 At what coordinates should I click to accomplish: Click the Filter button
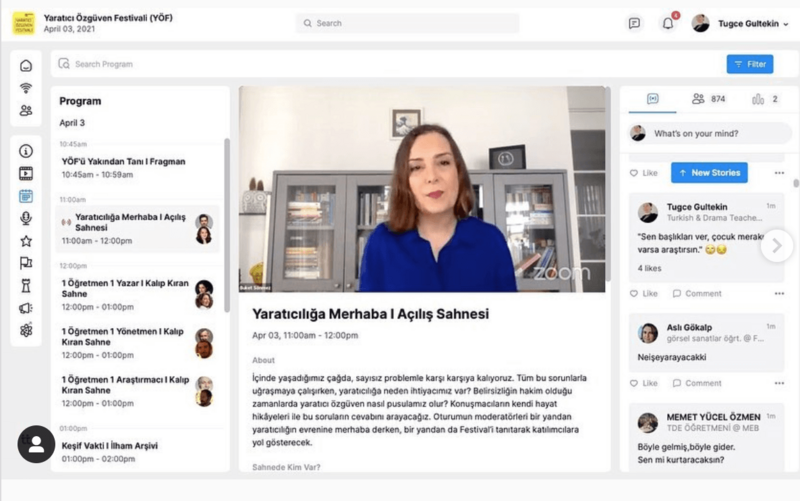tap(749, 64)
